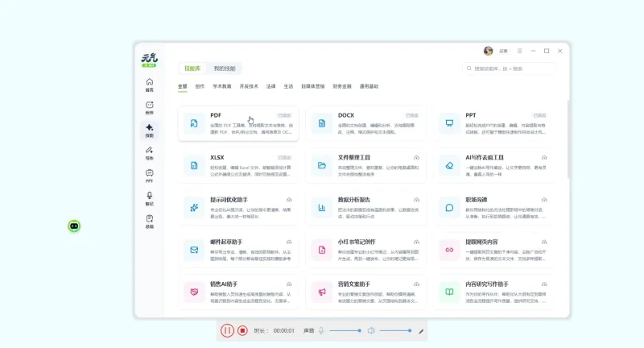Image resolution: width=644 pixels, height=348 pixels.
Task: Download 提示词优化助手 via cloud icon
Action: pyautogui.click(x=289, y=200)
